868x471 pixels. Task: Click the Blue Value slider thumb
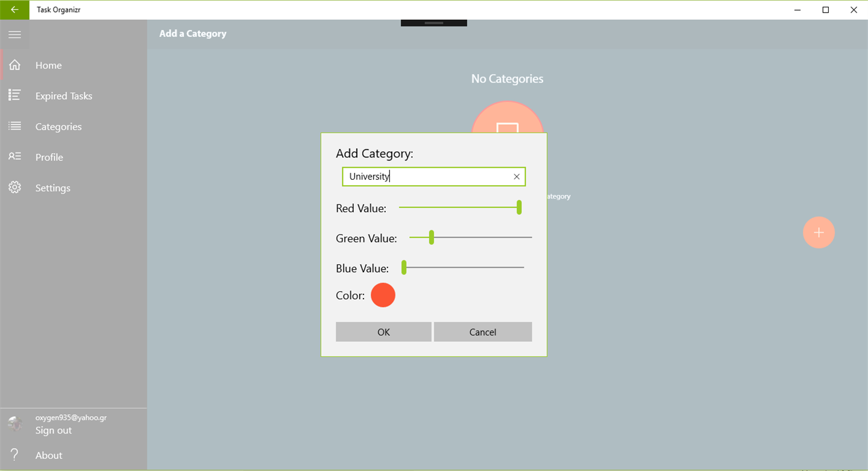pyautogui.click(x=404, y=267)
